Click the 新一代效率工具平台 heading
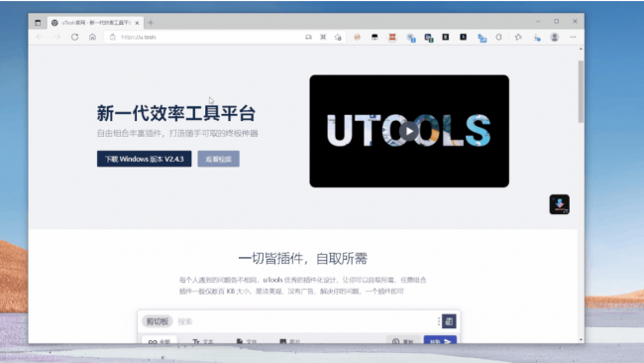The image size is (644, 363). [x=176, y=113]
